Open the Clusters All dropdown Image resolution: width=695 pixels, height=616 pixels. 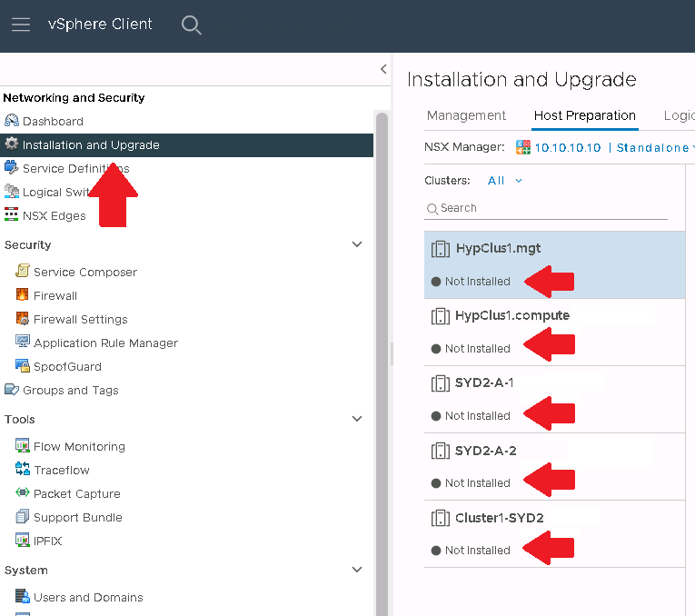coord(505,181)
